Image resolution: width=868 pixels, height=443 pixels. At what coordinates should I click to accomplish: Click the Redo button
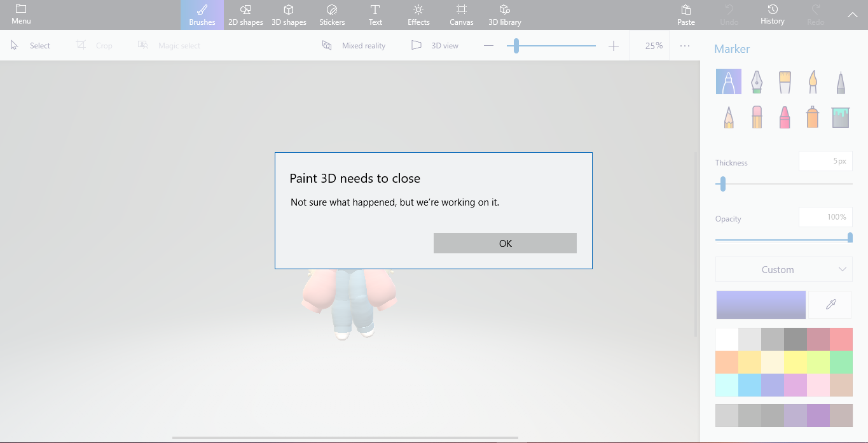816,15
